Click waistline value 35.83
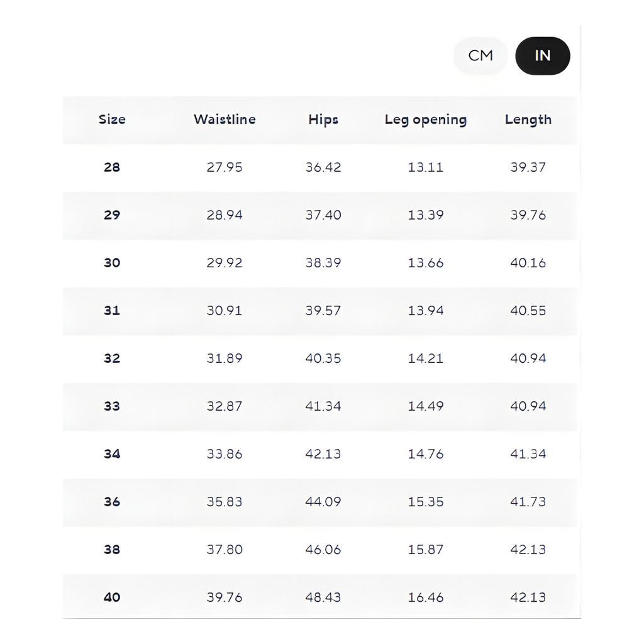Viewport: 644px width, 644px height. click(225, 502)
